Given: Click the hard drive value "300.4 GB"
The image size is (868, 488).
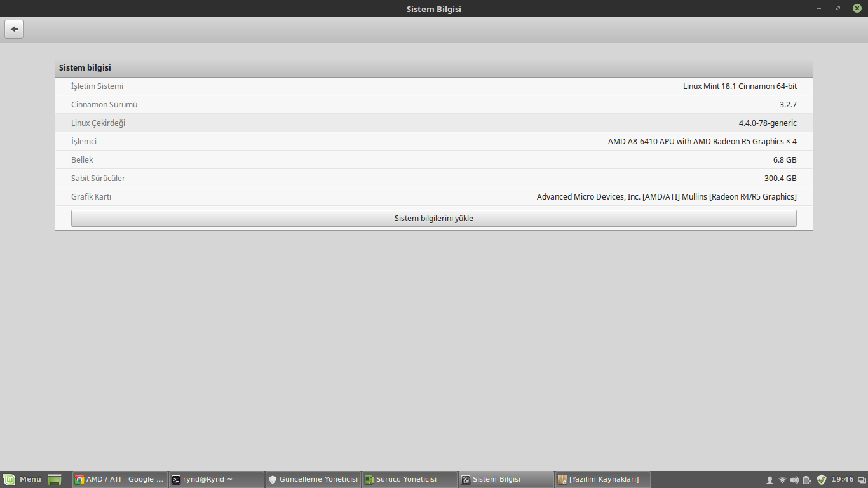Looking at the screenshot, I should 780,179.
